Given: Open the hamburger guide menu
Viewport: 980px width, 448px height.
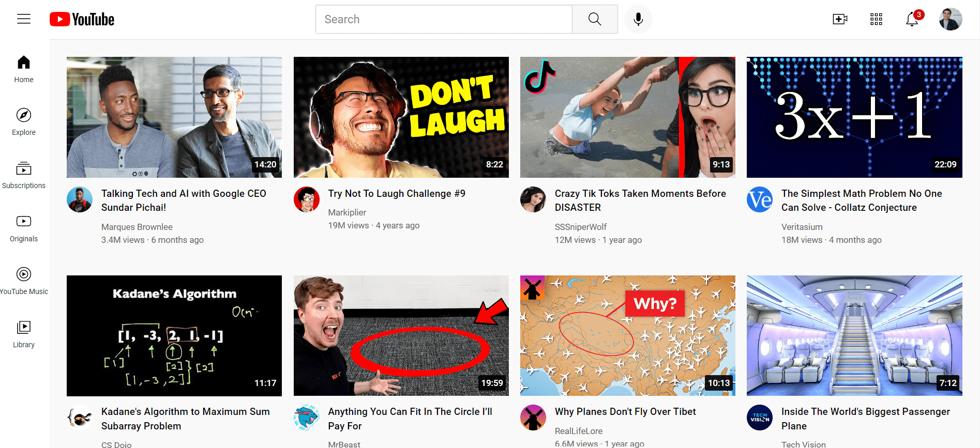Looking at the screenshot, I should [24, 19].
